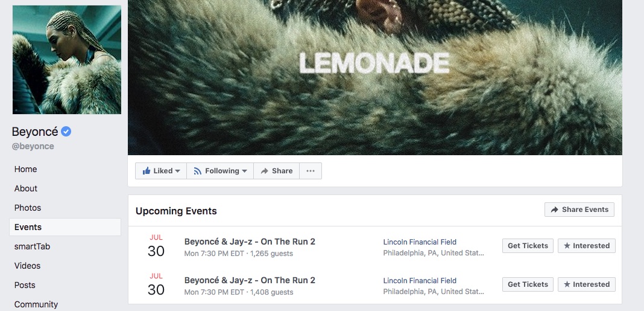Screen dimensions: 644x311
Task: Click the LEMONADE cover photo
Action: tap(374, 77)
